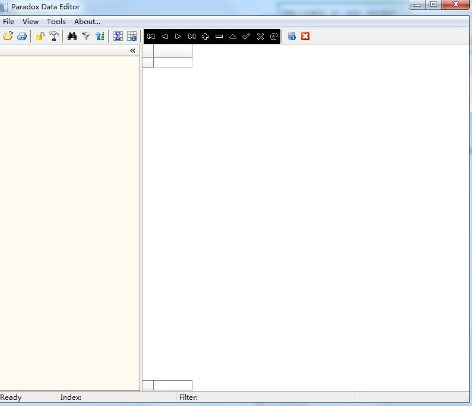Image resolution: width=472 pixels, height=406 pixels.
Task: Click the Ready status bar text
Action: tap(11, 397)
